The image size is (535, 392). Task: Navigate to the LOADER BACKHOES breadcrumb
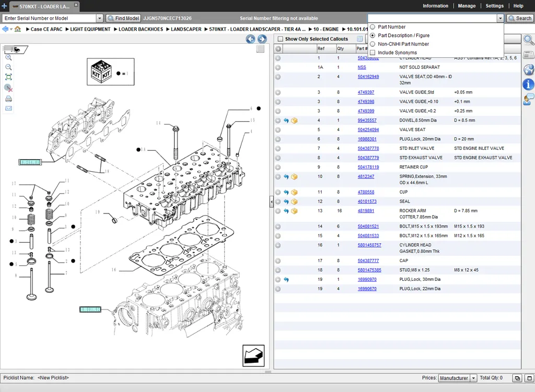[x=141, y=29]
